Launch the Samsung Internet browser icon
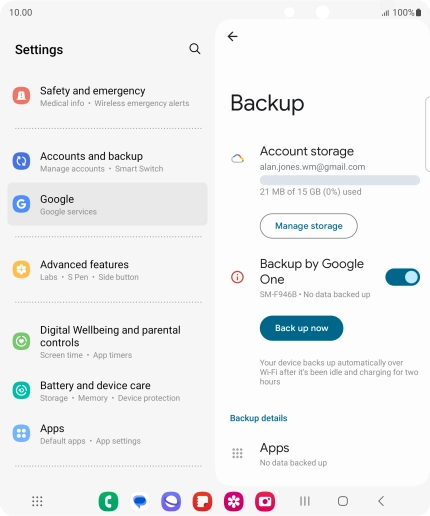Screen dimensions: 430x516 (x=171, y=501)
